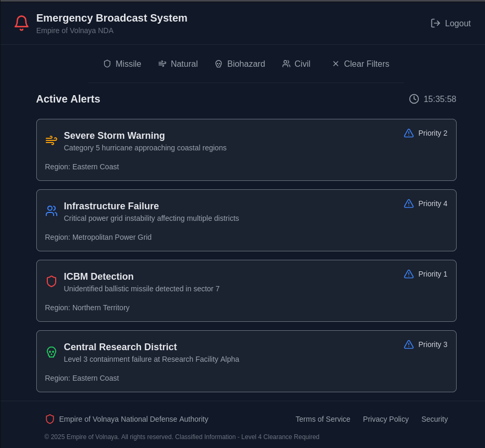Viewport: 485px width, 448px height.
Task: Click the red bell logo icon
Action: 22,23
